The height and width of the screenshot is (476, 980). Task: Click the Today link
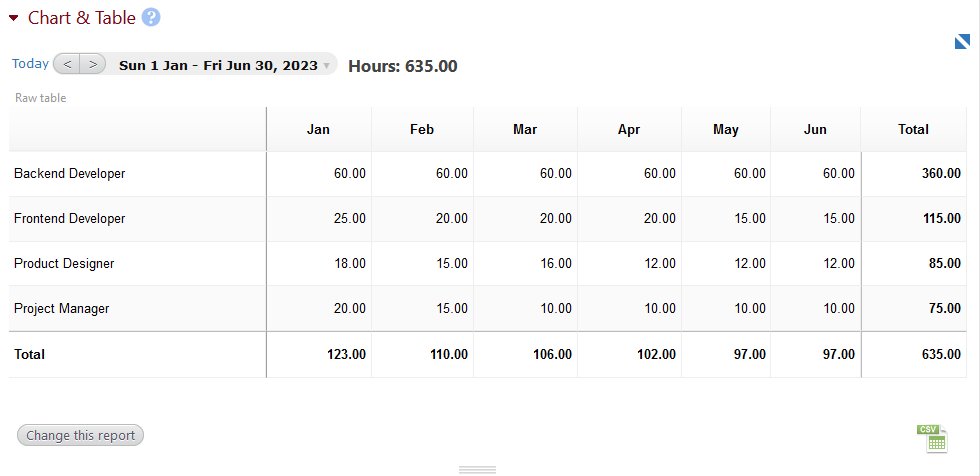click(30, 64)
